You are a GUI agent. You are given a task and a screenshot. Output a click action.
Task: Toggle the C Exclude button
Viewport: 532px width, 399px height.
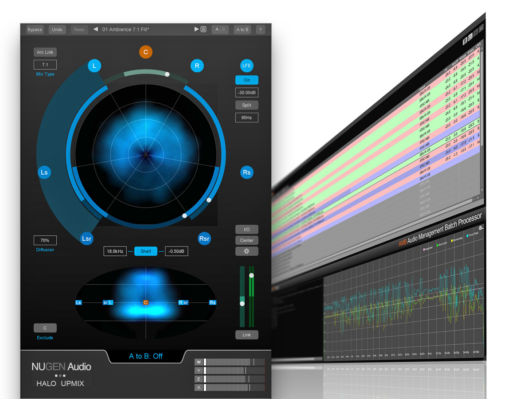pos(45,328)
